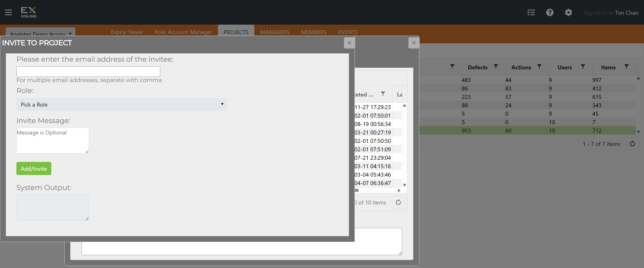Open the hamburger navigation menu

tap(8, 12)
